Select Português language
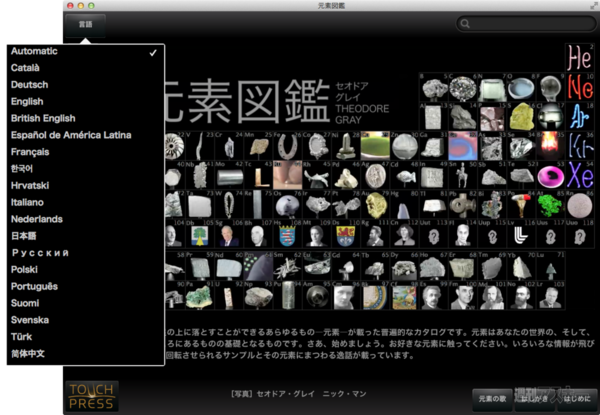 click(86, 287)
